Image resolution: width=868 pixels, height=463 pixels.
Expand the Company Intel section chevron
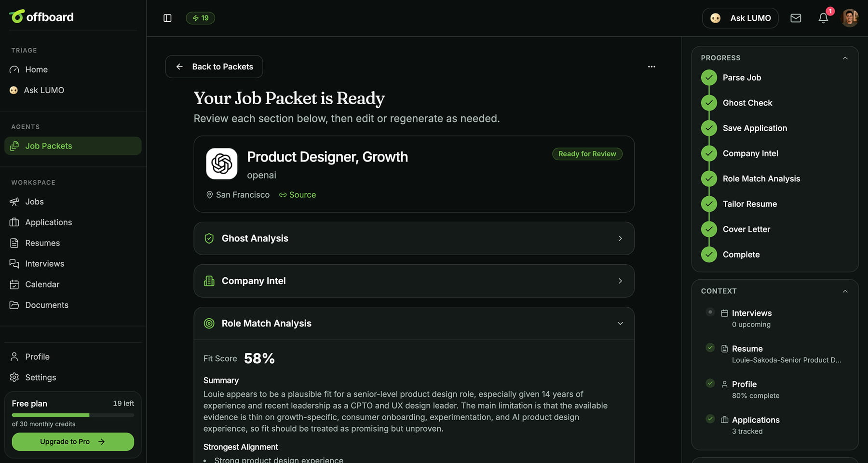click(x=620, y=281)
